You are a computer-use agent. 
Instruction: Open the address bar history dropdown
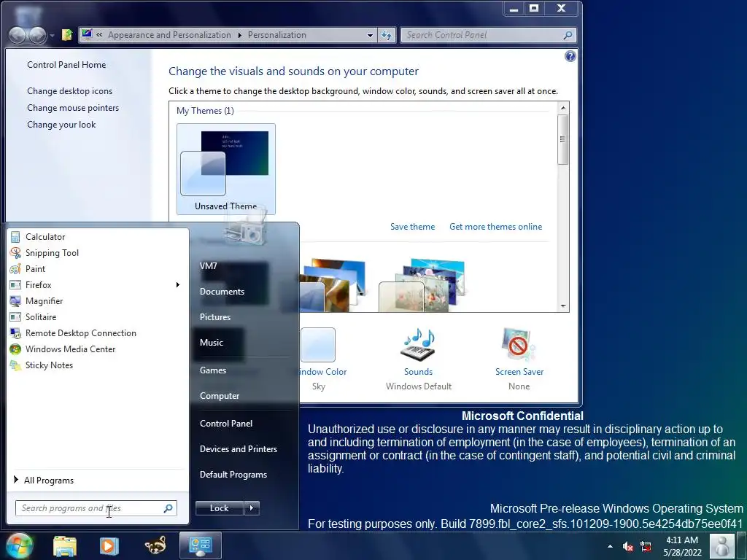370,35
